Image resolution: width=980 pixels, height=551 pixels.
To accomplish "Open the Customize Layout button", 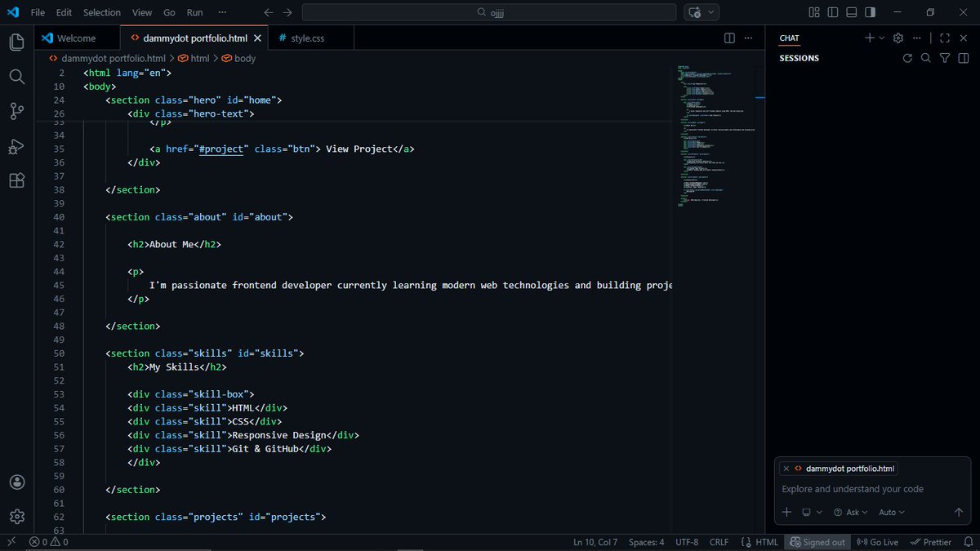I will tap(813, 12).
